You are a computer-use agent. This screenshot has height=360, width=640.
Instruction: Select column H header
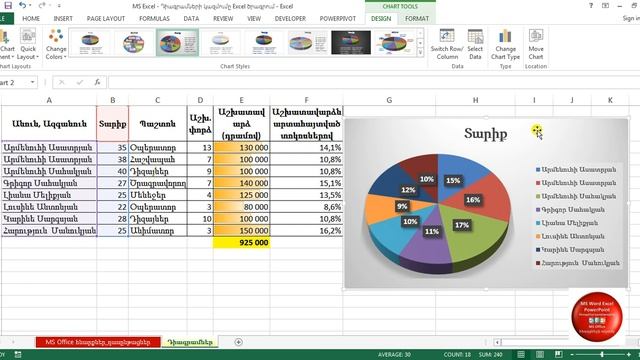[475, 100]
